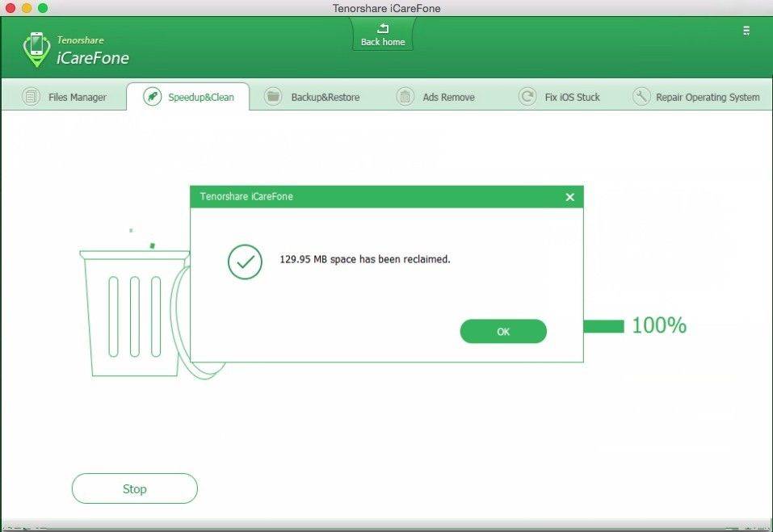Click the yellow macOS minimize button
This screenshot has height=532, width=773.
27,8
